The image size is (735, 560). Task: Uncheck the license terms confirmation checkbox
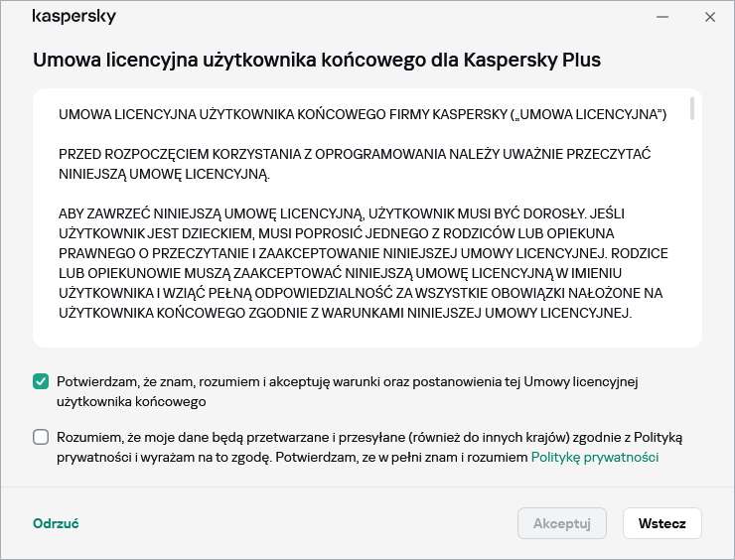[x=41, y=382]
